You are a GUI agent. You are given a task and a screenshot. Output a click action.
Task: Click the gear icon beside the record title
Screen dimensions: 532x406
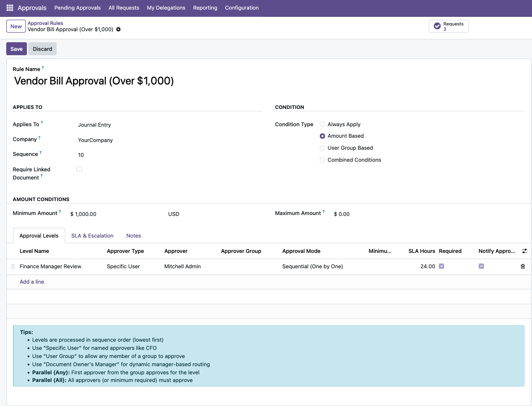click(118, 29)
